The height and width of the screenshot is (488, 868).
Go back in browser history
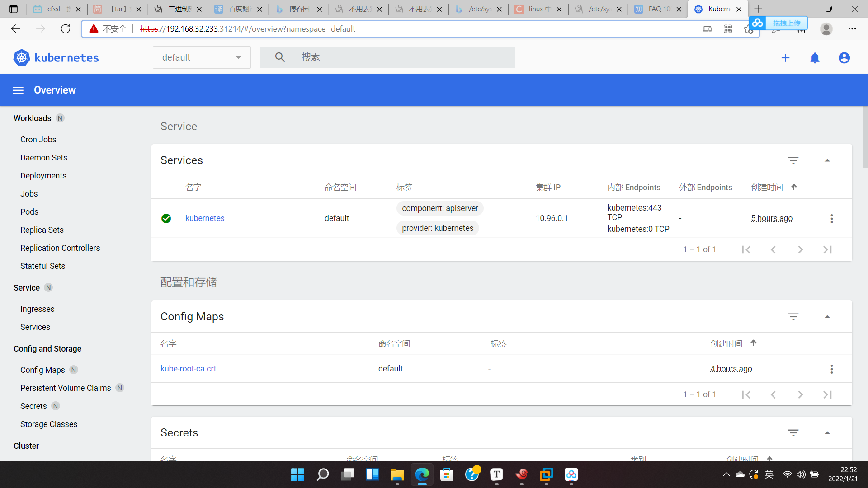click(x=16, y=29)
